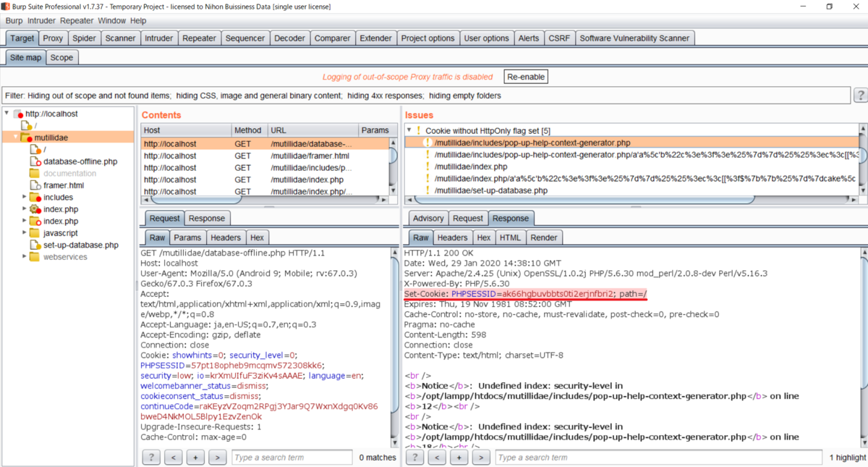The image size is (868, 467).
Task: Switch to the Proxy tab
Action: point(53,38)
